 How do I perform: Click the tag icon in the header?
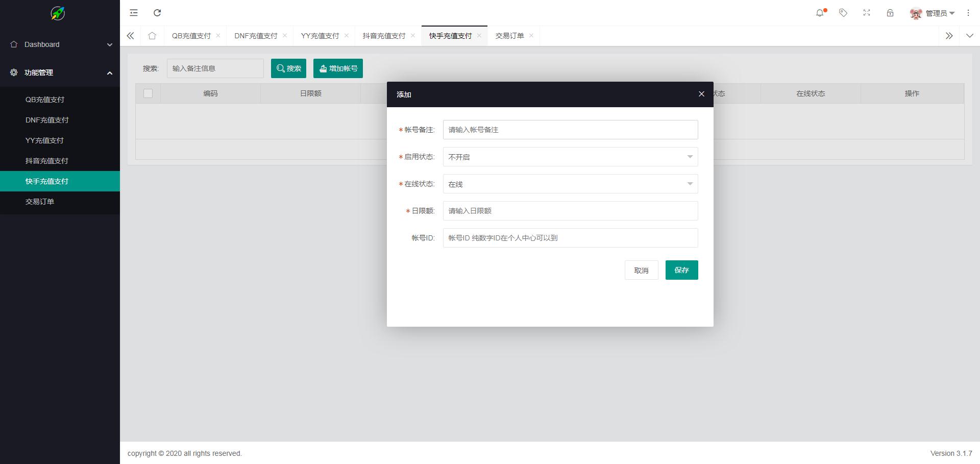(843, 13)
